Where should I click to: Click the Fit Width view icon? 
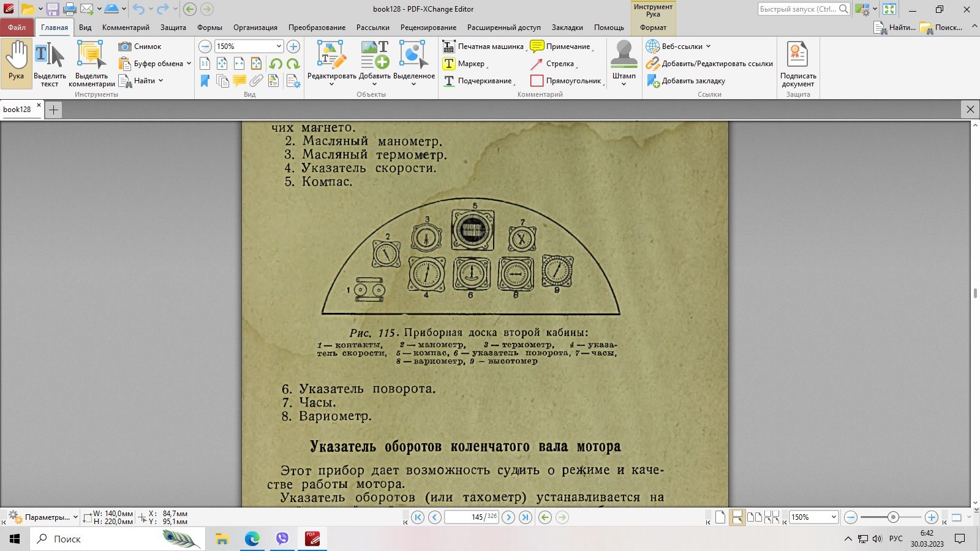click(x=239, y=64)
